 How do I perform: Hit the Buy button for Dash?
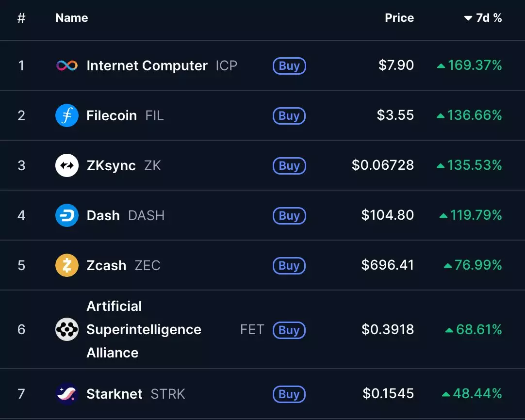(x=289, y=216)
